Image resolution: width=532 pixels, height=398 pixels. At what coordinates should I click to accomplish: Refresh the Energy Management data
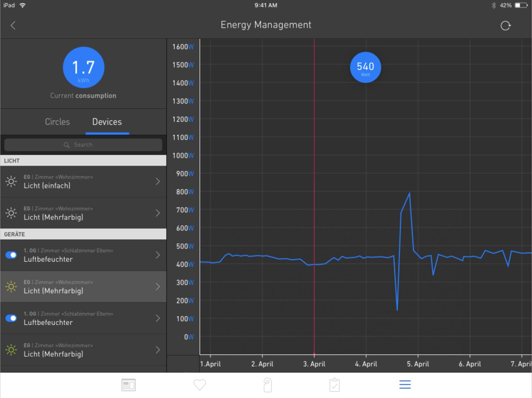point(505,25)
